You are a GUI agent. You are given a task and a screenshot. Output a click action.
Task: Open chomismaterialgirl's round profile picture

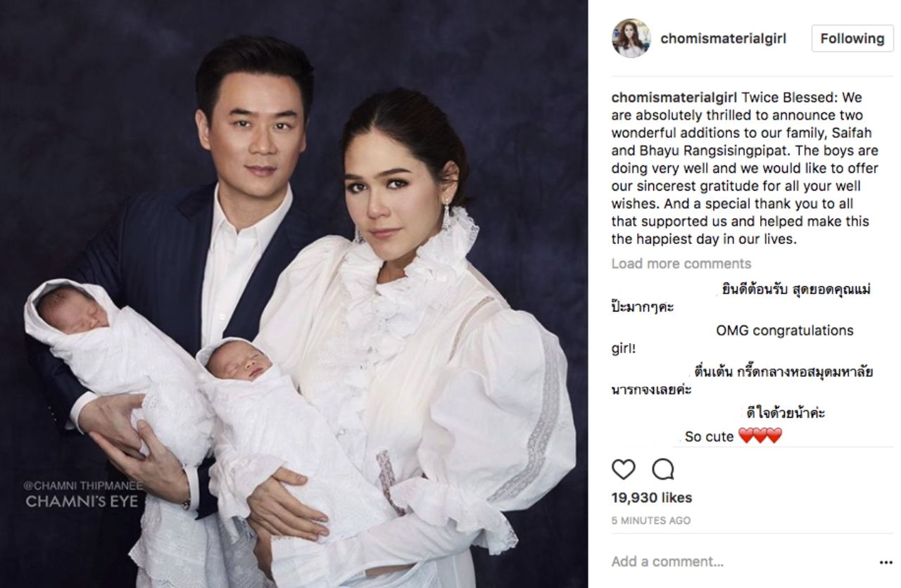[631, 38]
